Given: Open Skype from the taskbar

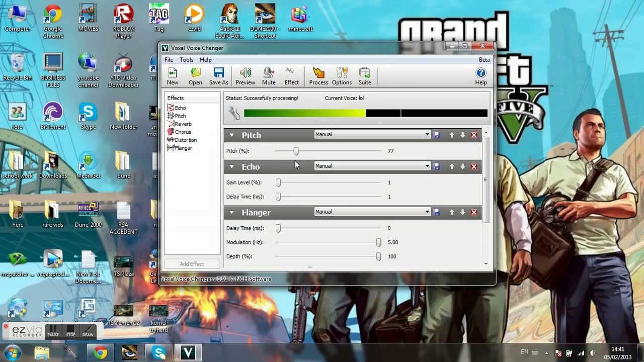Looking at the screenshot, I should (159, 353).
